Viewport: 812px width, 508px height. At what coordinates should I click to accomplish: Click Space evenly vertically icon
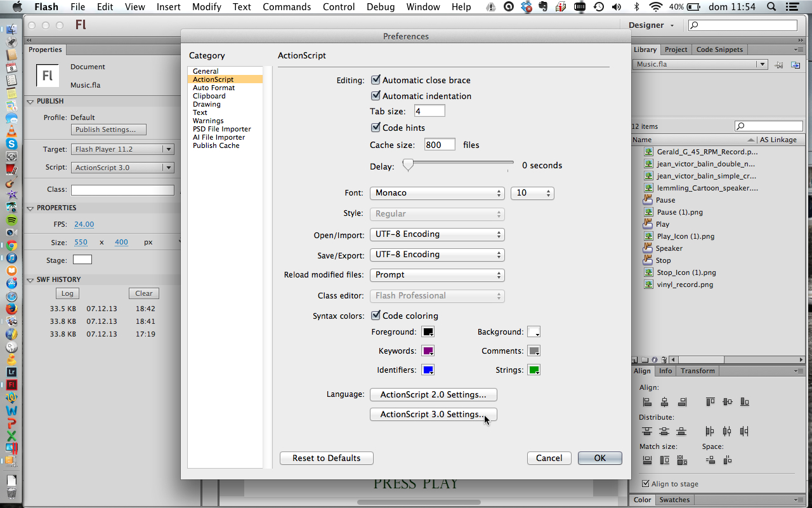(710, 460)
